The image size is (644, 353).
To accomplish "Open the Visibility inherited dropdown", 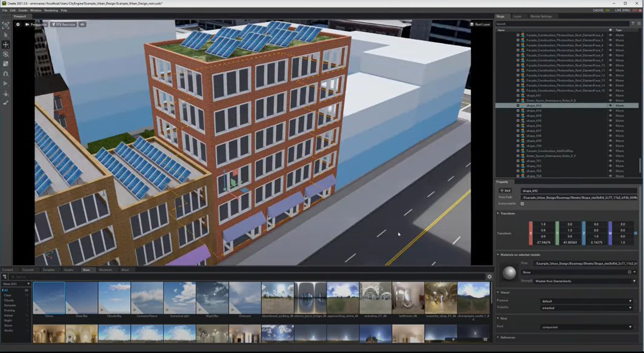I will [587, 308].
